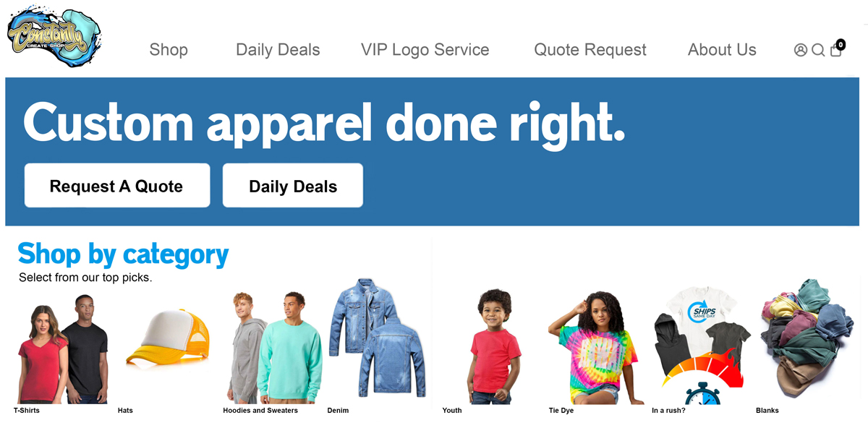Open the user account icon
Image resolution: width=868 pixels, height=428 pixels.
coord(800,50)
